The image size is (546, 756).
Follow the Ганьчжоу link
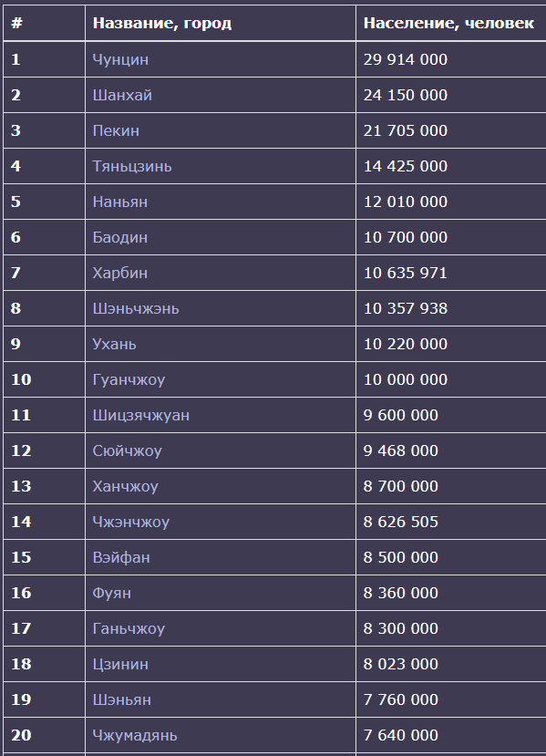[x=129, y=628]
